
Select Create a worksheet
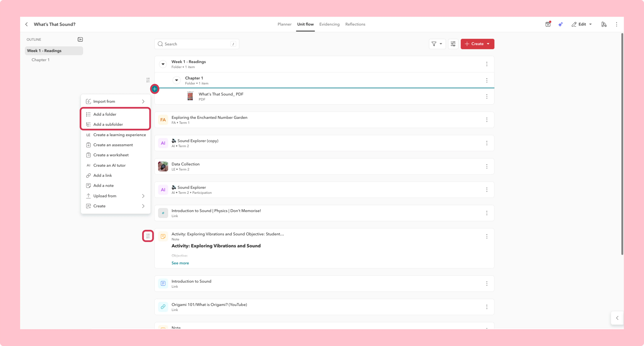[116, 155]
